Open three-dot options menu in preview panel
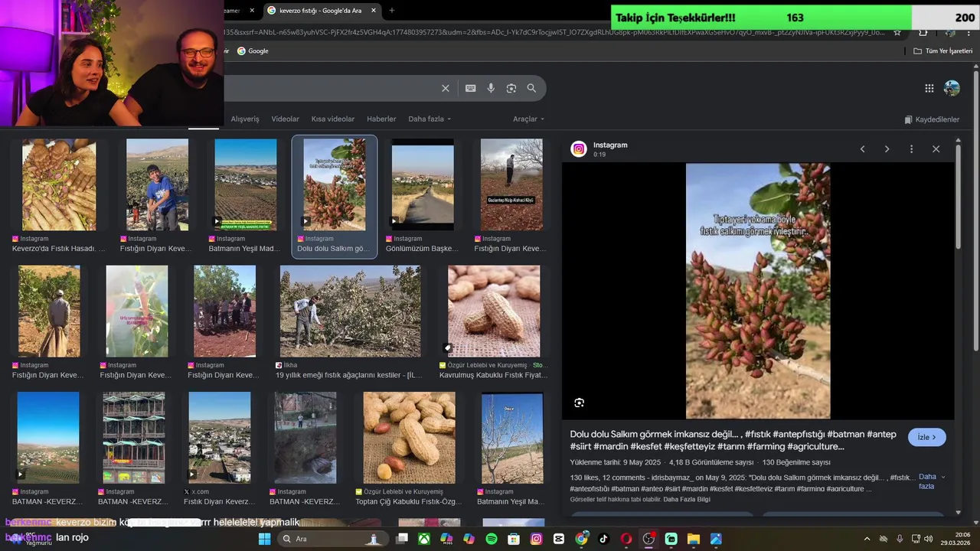 click(x=911, y=149)
